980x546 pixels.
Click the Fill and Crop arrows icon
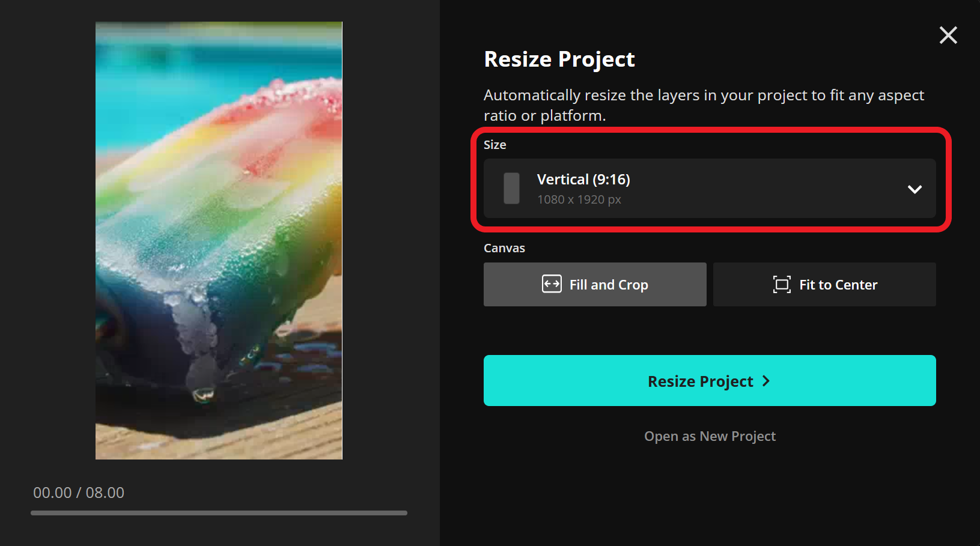click(552, 284)
